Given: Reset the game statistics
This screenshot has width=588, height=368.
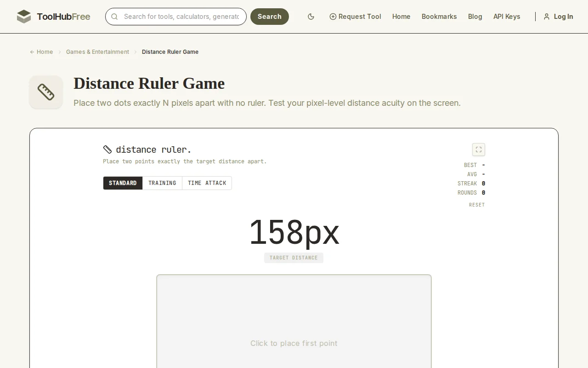Looking at the screenshot, I should tap(477, 205).
